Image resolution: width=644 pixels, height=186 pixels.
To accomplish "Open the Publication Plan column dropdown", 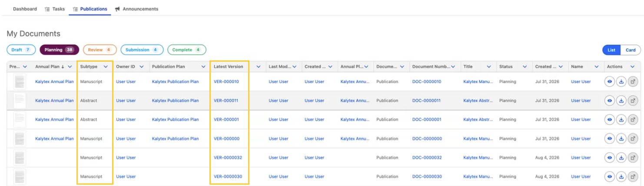I will point(203,66).
